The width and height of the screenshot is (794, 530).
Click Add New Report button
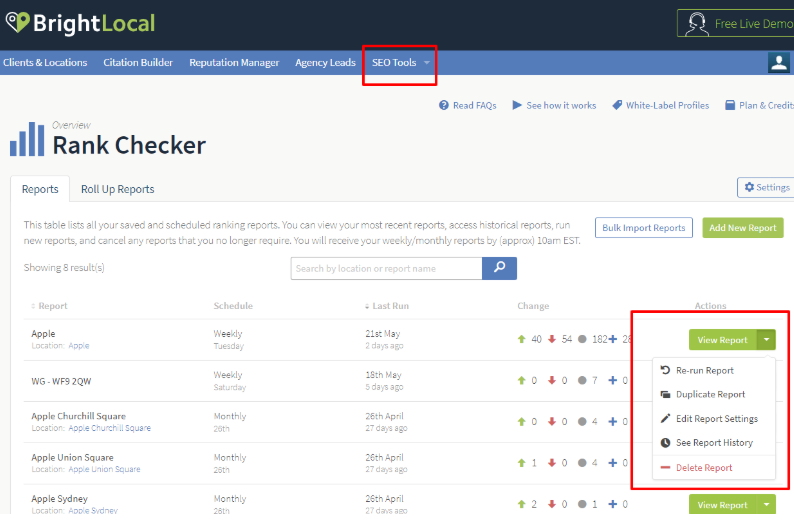(x=743, y=228)
